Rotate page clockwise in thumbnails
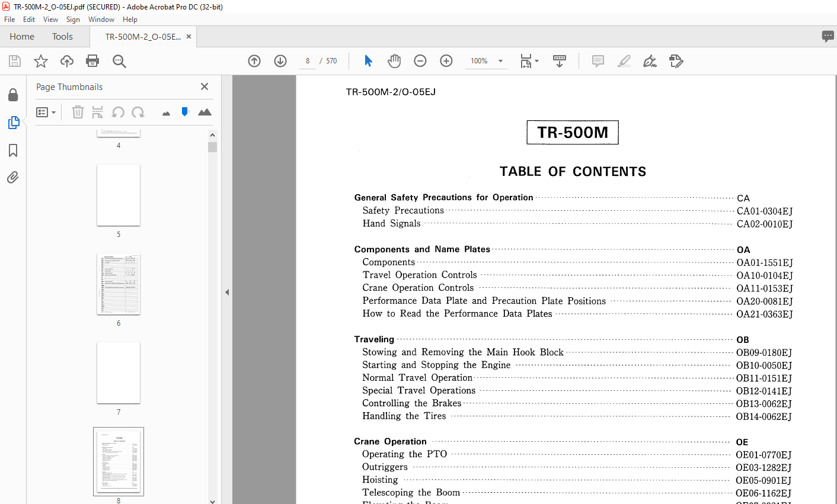The width and height of the screenshot is (837, 504). (138, 112)
